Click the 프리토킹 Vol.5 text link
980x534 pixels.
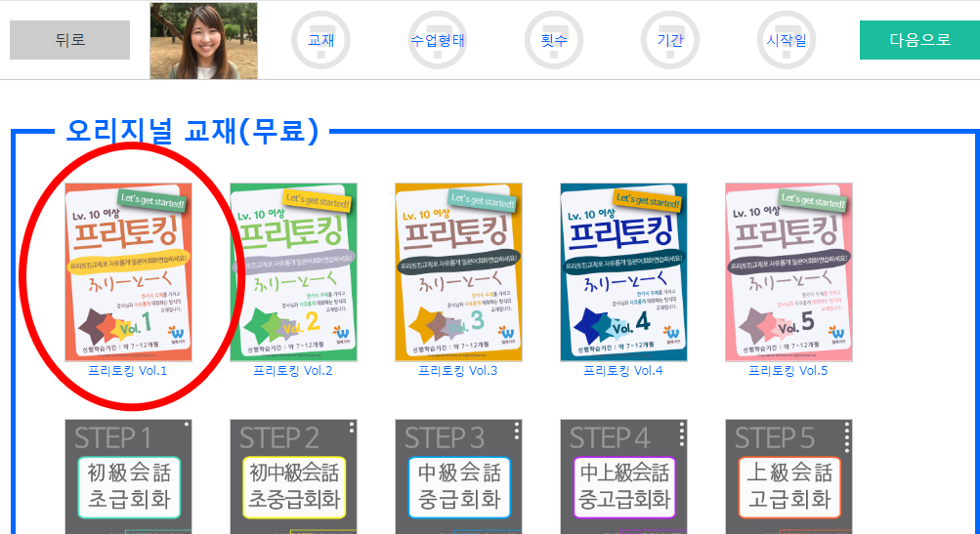788,371
